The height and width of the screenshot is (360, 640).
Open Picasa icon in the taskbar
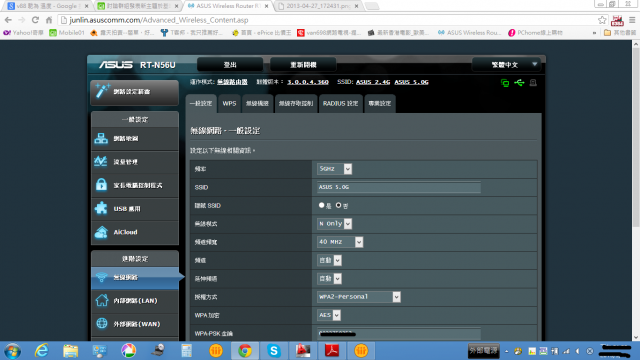click(129, 351)
